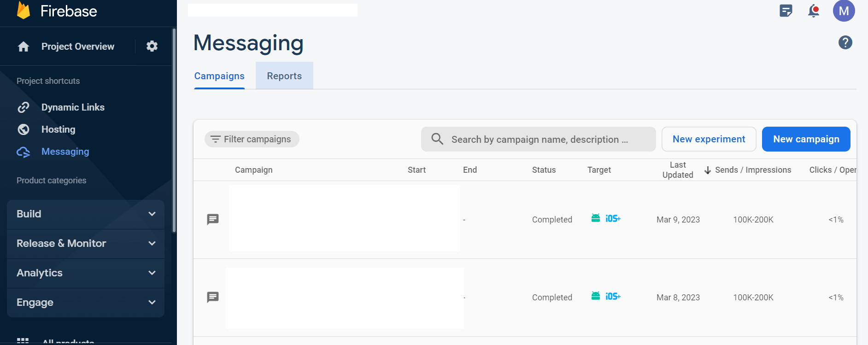Click the sidebar vertical scrollbar
The image size is (868, 345).
(x=174, y=131)
